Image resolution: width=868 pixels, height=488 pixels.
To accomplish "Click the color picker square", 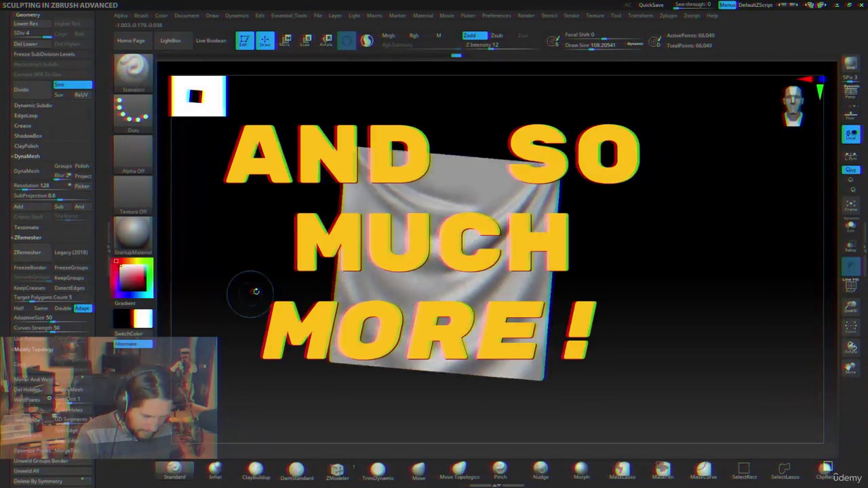I will 132,278.
